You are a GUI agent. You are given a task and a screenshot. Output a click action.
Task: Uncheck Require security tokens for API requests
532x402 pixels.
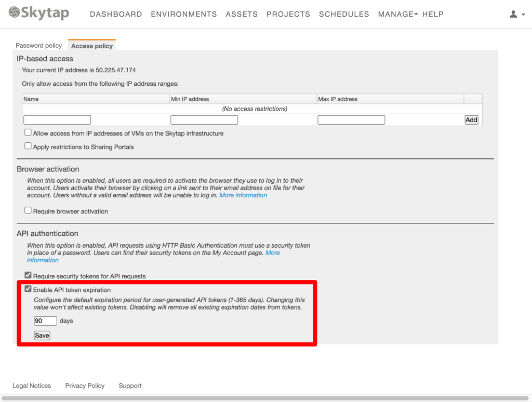coord(28,276)
